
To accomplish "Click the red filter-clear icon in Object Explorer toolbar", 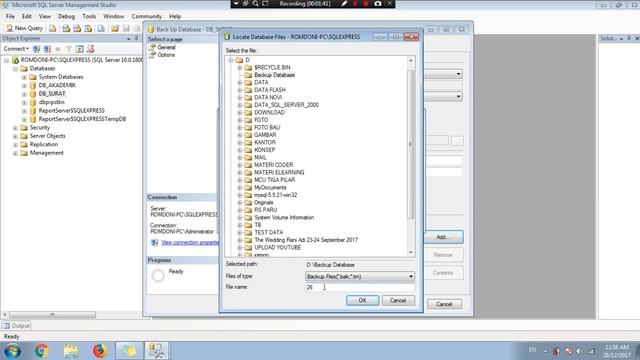I will [x=91, y=49].
